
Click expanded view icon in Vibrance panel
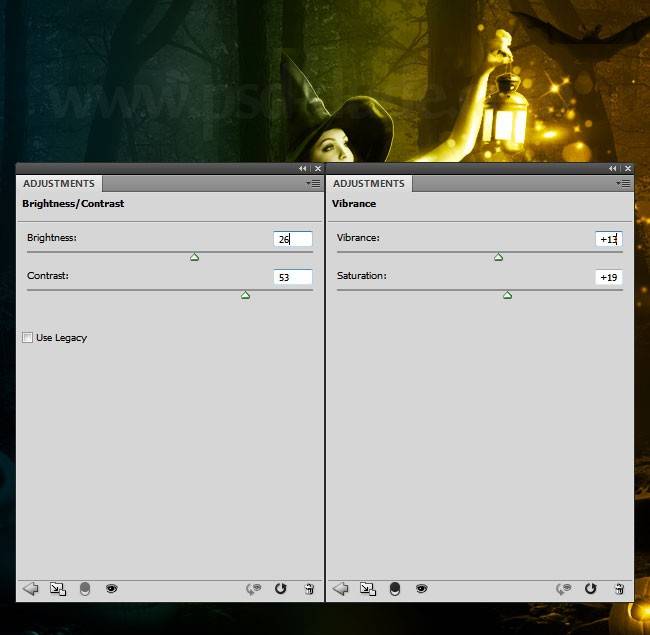coord(367,589)
